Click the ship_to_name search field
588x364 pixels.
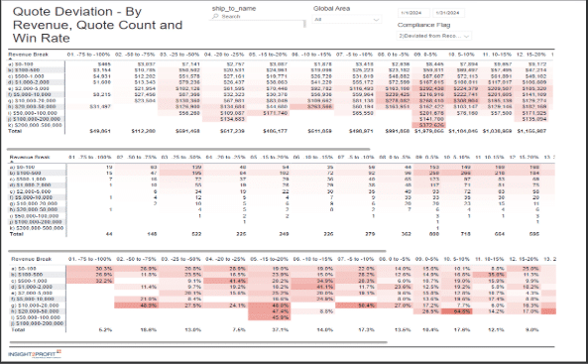pos(257,17)
